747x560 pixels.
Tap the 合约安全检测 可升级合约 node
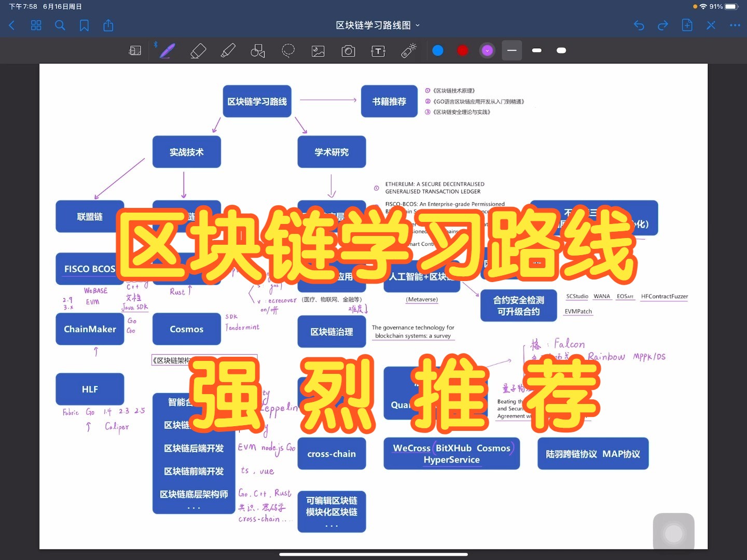coord(519,305)
